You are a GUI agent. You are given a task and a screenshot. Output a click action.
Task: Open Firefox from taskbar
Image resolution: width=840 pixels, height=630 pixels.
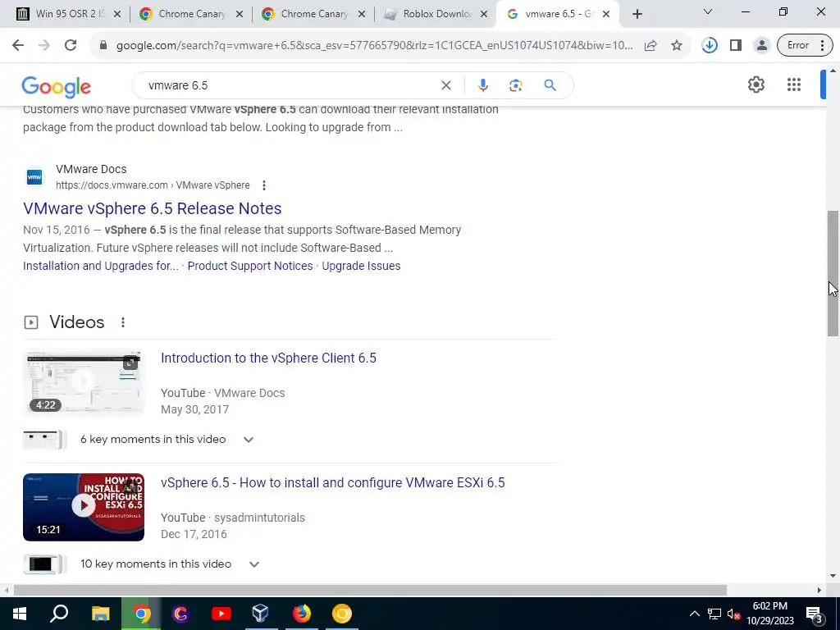(x=301, y=614)
